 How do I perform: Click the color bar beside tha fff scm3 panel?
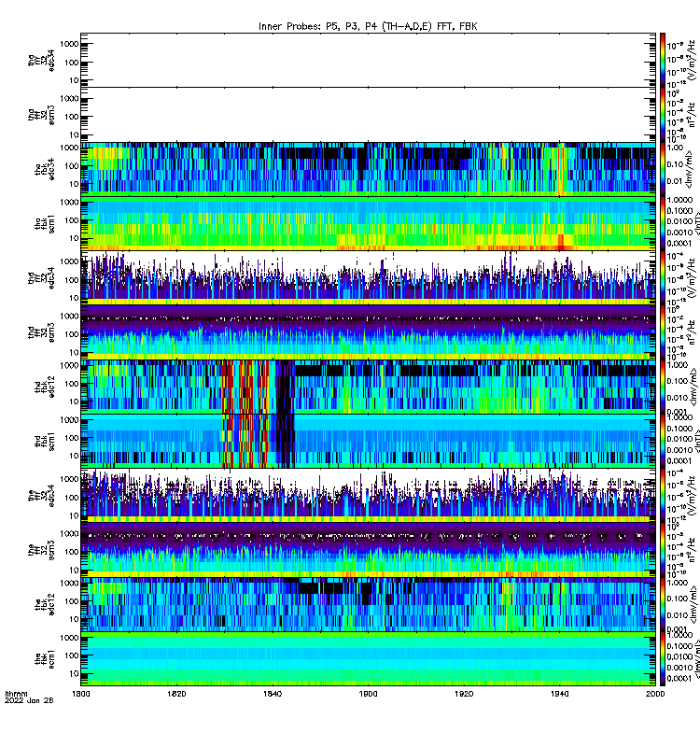(x=663, y=115)
